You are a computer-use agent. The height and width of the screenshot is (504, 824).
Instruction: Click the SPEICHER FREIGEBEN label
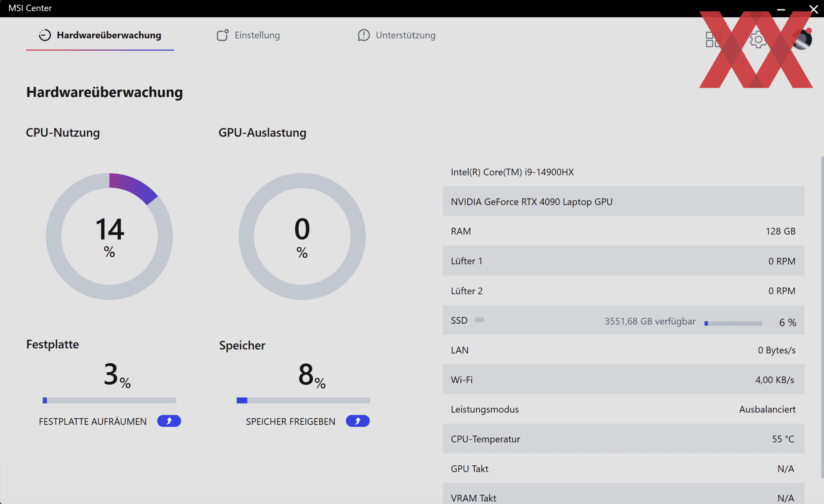coord(291,422)
